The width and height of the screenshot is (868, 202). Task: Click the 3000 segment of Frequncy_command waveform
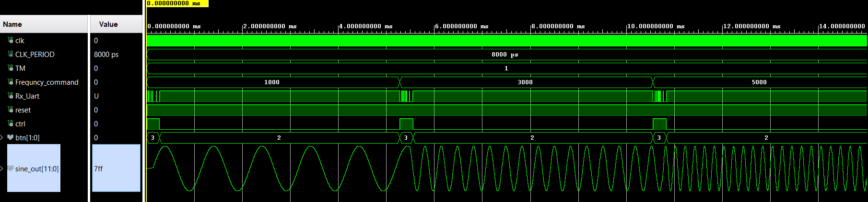coord(525,82)
